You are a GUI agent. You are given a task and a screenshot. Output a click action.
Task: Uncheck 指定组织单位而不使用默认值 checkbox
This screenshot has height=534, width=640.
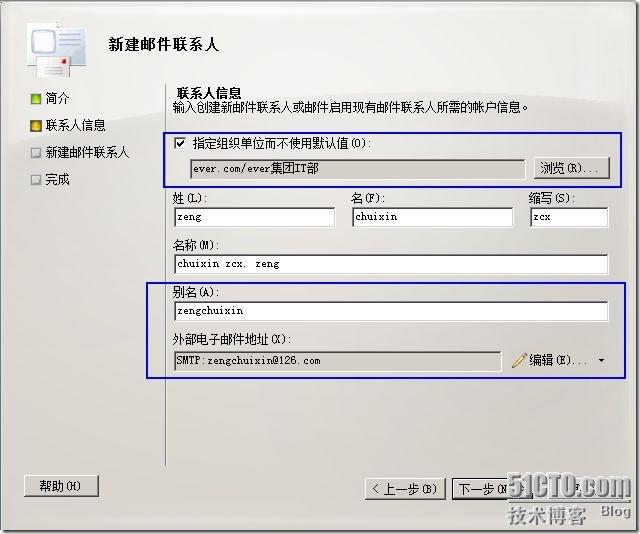180,143
